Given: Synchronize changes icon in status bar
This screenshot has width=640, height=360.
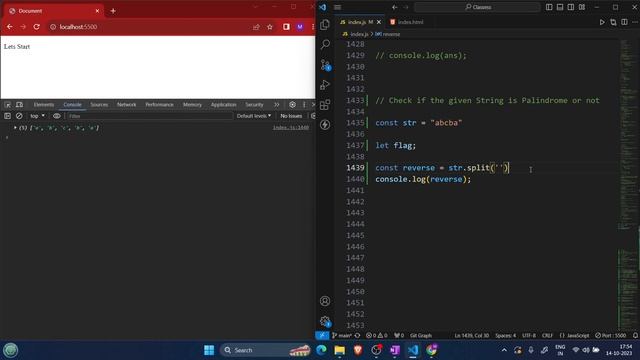Looking at the screenshot, I should point(358,335).
